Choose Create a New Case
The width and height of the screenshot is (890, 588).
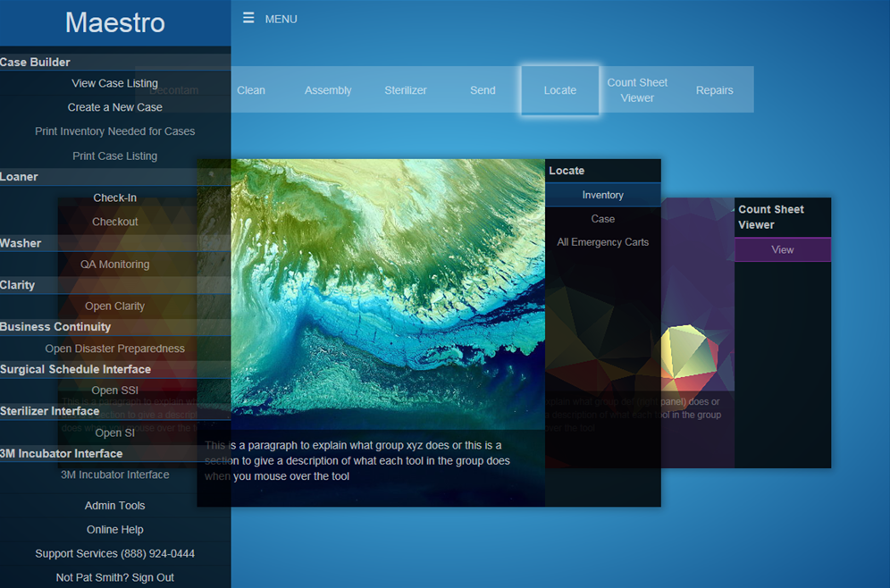pyautogui.click(x=114, y=107)
